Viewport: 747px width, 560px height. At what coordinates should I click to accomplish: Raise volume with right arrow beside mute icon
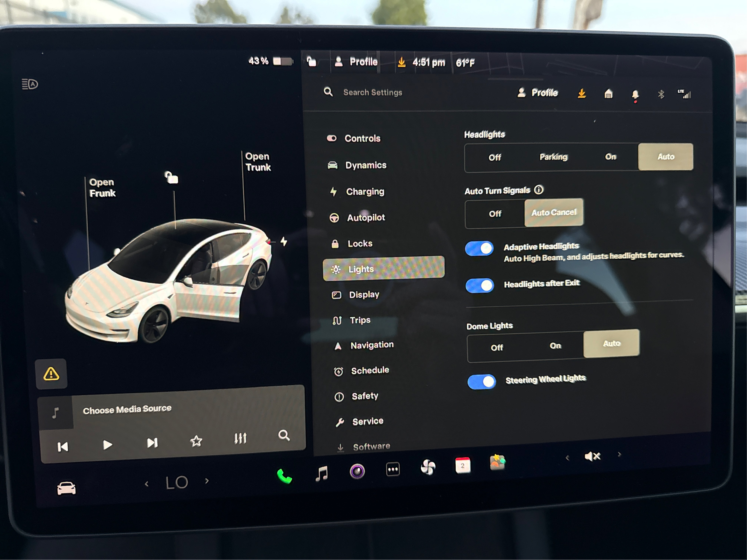(619, 454)
